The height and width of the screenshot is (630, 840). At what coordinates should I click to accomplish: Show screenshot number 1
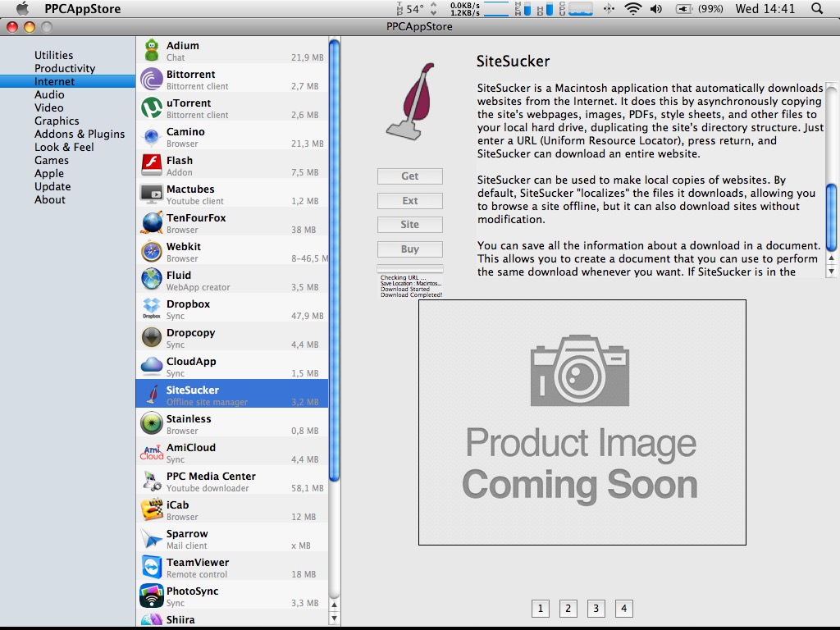pyautogui.click(x=540, y=609)
